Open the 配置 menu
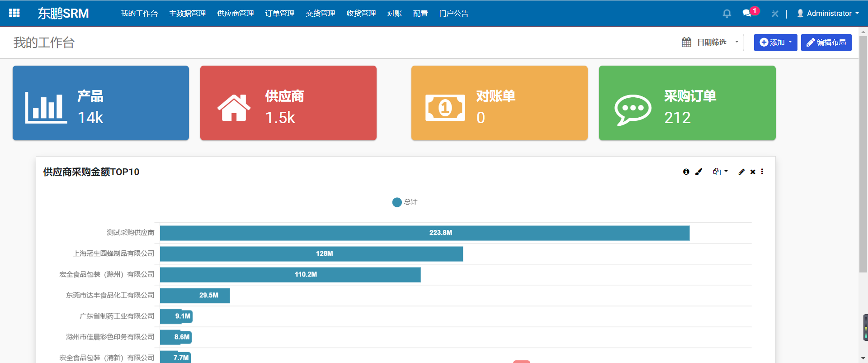Image resolution: width=868 pixels, height=363 pixels. pos(420,14)
